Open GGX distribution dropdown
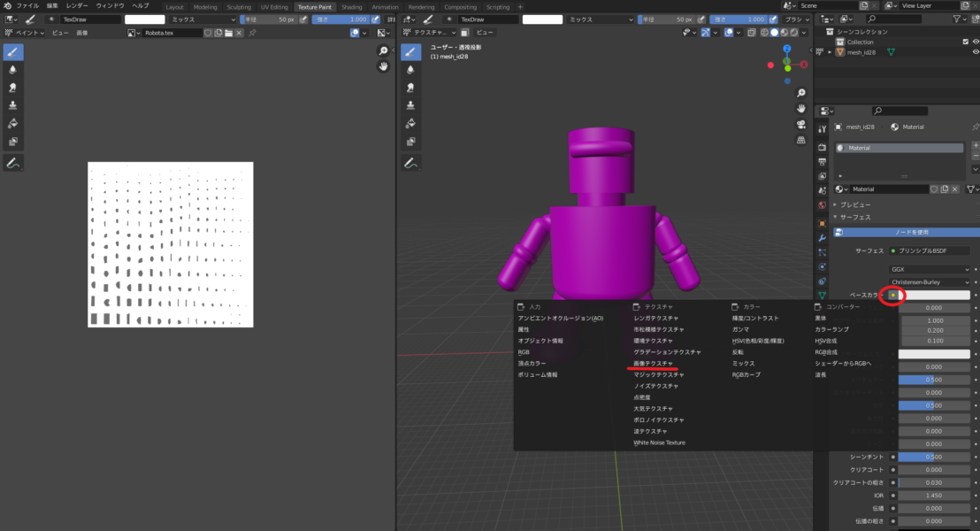Image resolution: width=980 pixels, height=531 pixels. [930, 269]
